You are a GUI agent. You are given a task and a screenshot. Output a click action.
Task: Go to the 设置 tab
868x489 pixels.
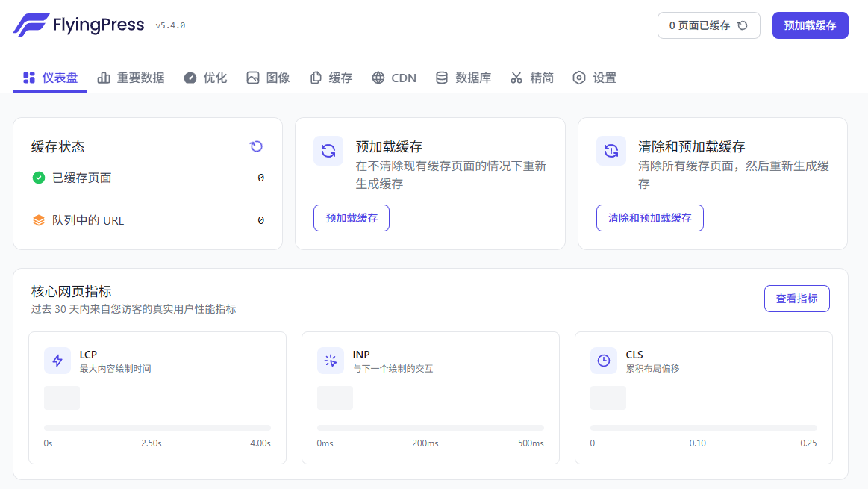pyautogui.click(x=595, y=78)
